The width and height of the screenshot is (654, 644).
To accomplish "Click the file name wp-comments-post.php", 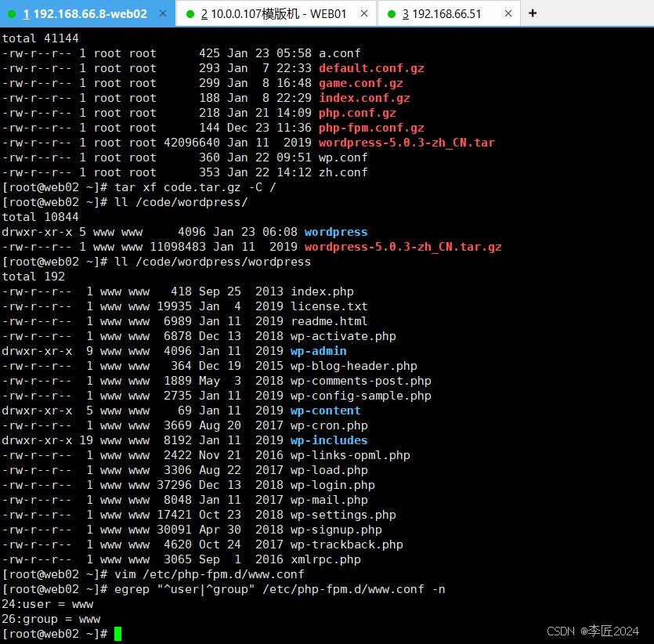I will 361,381.
